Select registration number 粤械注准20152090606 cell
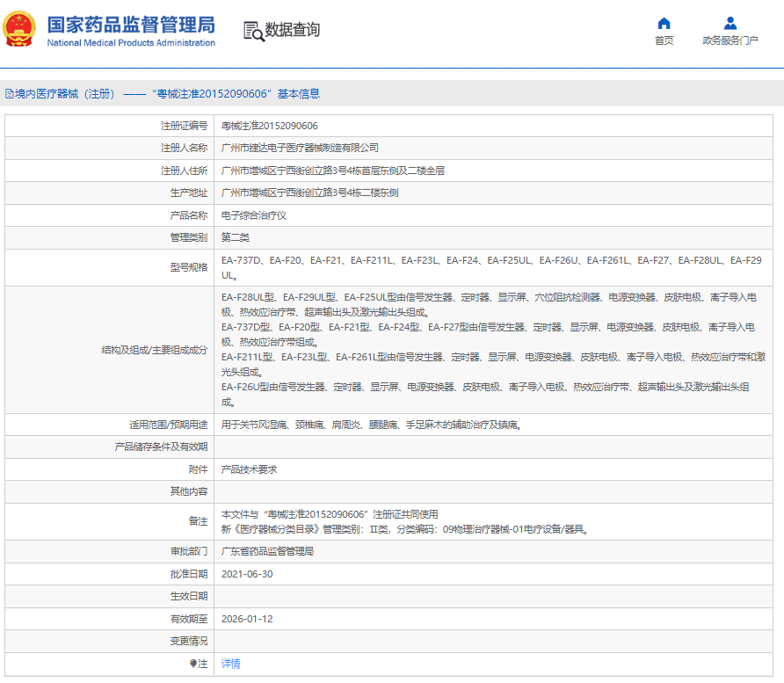 pyautogui.click(x=270, y=126)
